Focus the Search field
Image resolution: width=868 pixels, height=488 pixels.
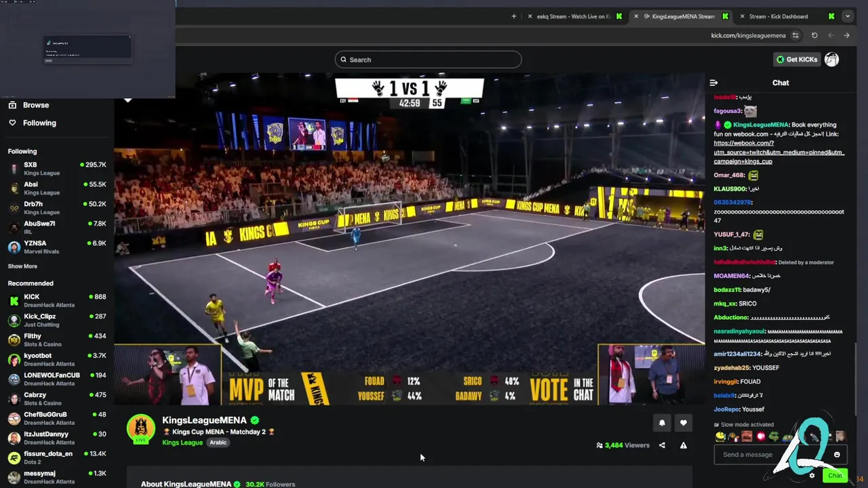point(428,60)
